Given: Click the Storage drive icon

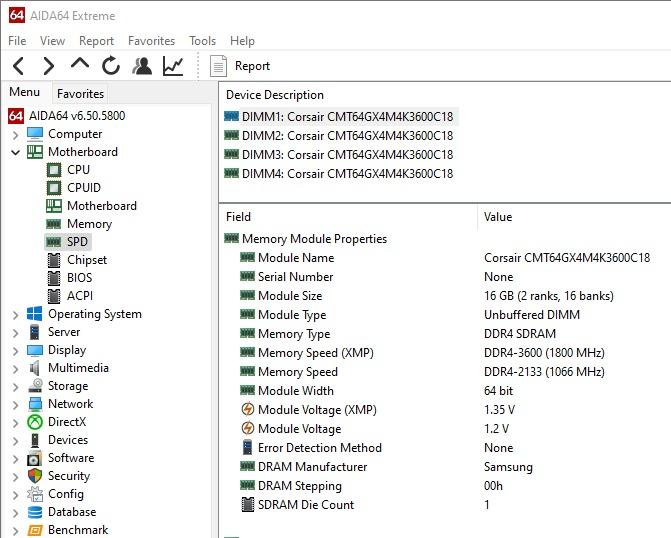Looking at the screenshot, I should (x=35, y=386).
